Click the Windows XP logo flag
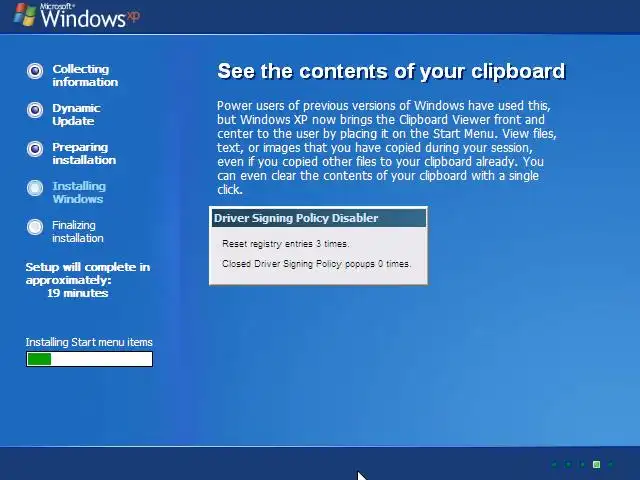 tap(24, 15)
